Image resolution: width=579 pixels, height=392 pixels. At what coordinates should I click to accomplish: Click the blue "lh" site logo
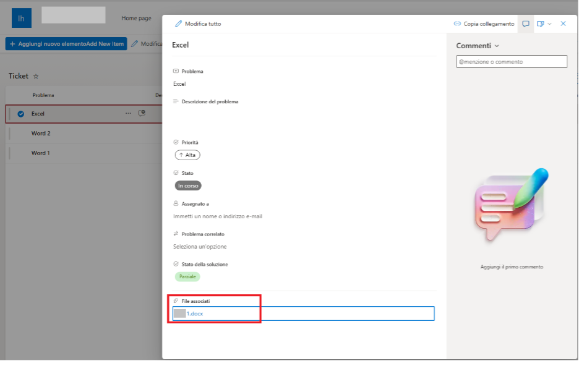click(x=22, y=18)
